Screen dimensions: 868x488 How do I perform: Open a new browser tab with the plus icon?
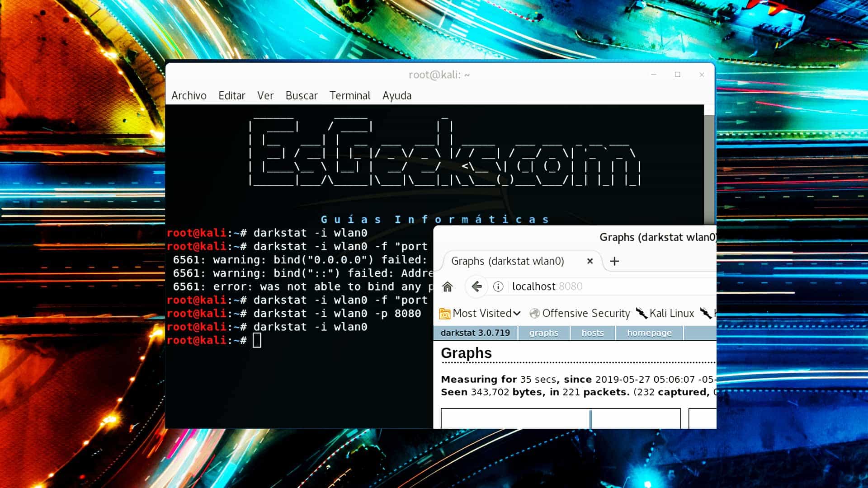[614, 261]
